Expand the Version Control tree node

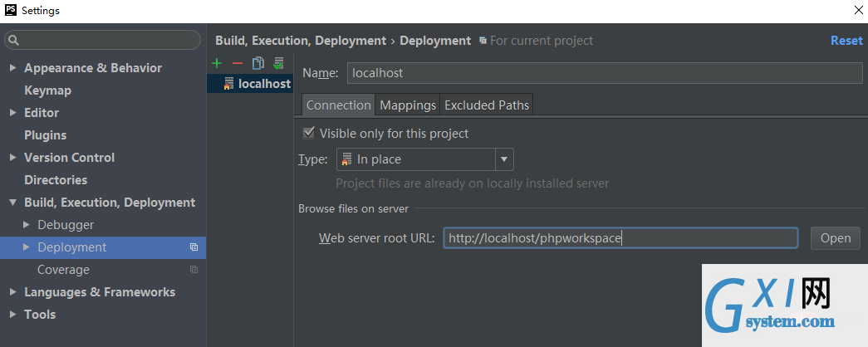point(13,157)
